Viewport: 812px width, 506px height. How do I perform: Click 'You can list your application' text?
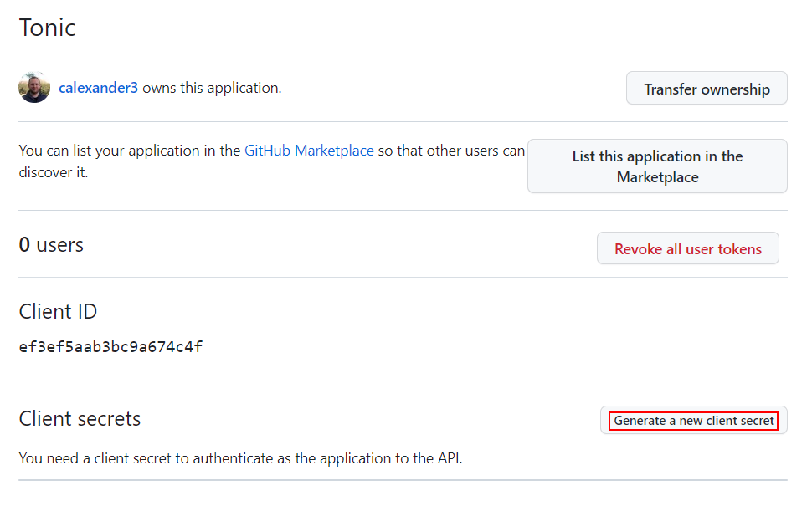click(x=130, y=151)
